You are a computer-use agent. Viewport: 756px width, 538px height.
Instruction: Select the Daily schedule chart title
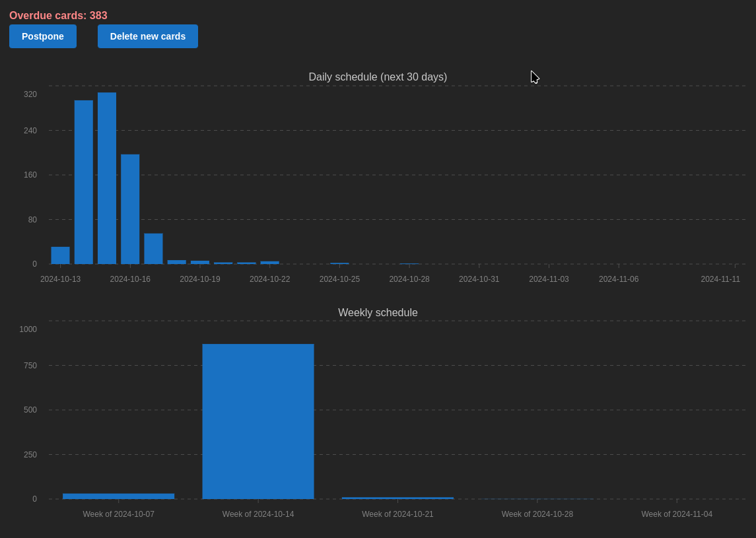[378, 77]
